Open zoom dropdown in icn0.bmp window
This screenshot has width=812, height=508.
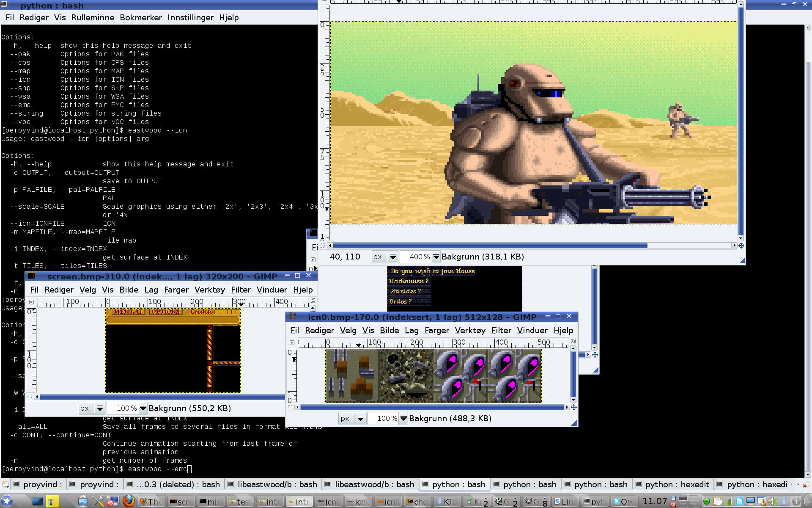[x=403, y=418]
